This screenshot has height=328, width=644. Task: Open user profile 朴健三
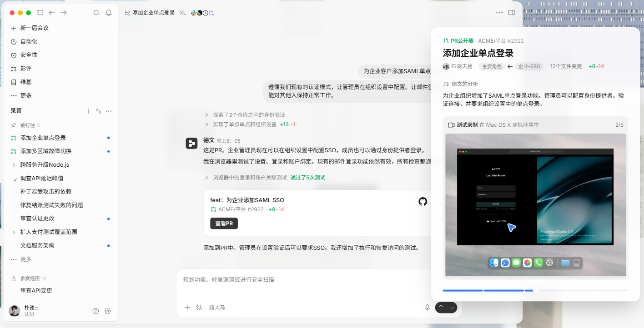click(x=25, y=311)
